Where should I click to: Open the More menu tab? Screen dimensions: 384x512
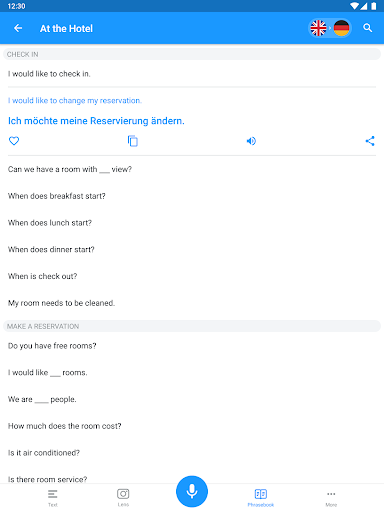coord(331,497)
